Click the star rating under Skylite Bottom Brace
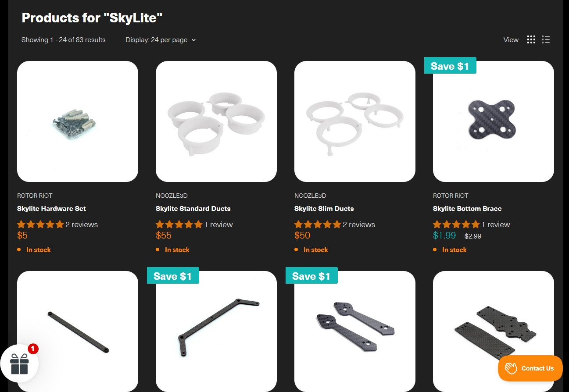Viewport: 569px width, 392px height. 456,225
